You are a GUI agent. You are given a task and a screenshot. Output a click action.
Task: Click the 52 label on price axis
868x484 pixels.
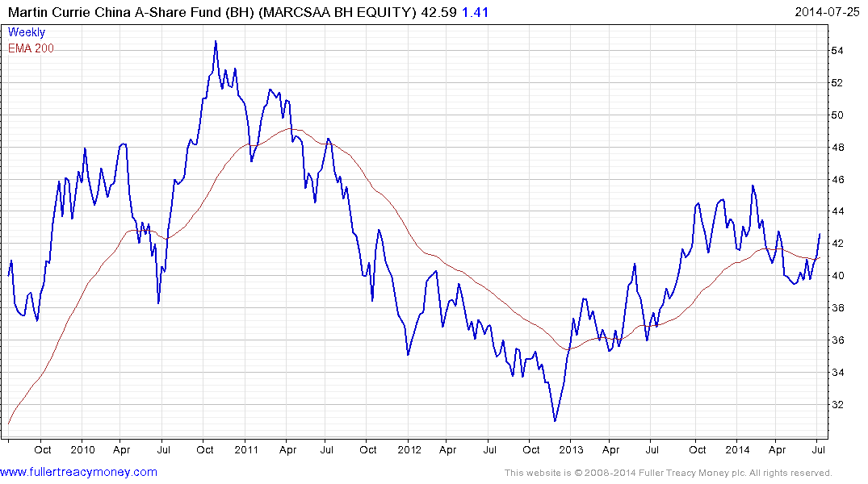point(837,83)
